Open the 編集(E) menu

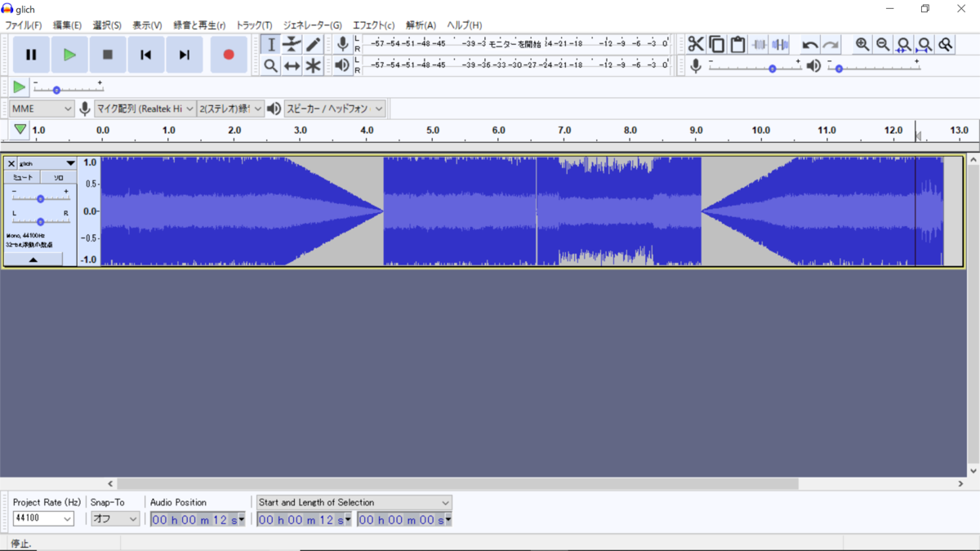[67, 25]
